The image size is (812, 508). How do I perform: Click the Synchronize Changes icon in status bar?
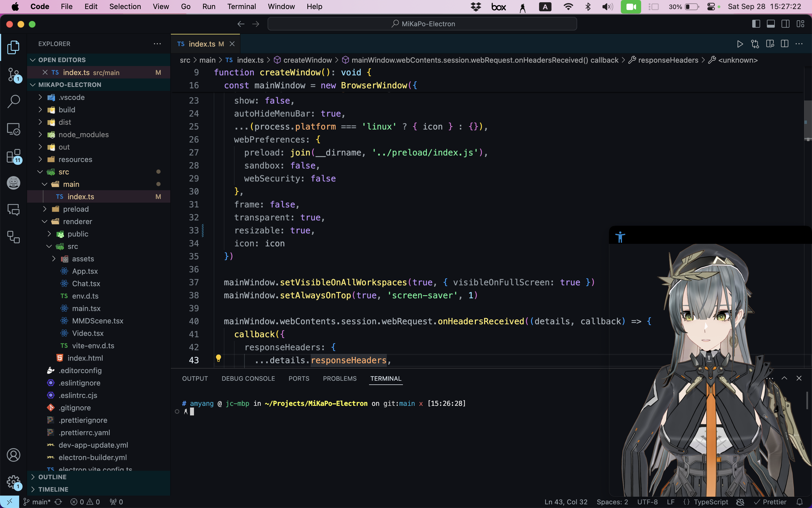coord(58,502)
